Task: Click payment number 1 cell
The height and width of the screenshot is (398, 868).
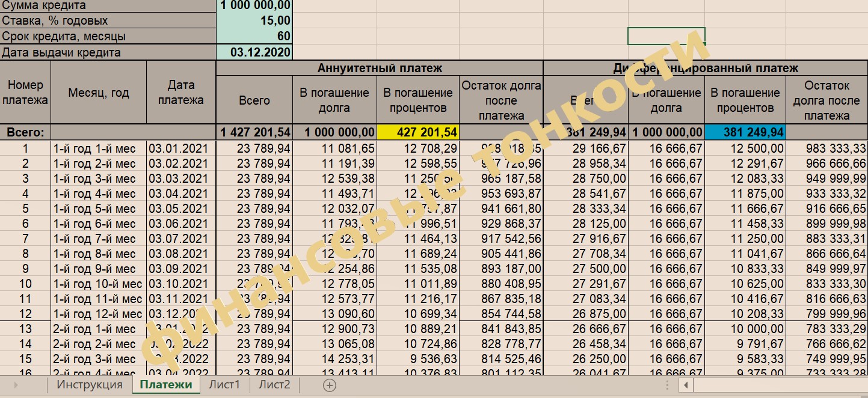Action: (25, 148)
